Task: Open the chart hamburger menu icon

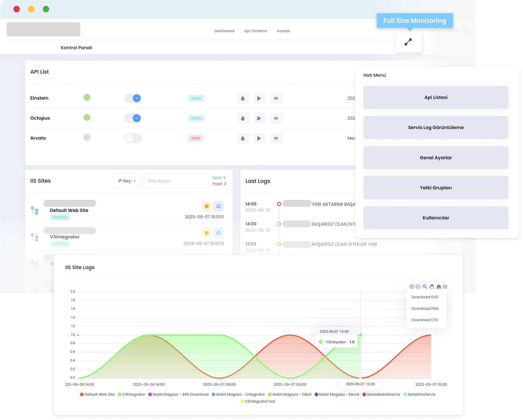Action: point(445,287)
